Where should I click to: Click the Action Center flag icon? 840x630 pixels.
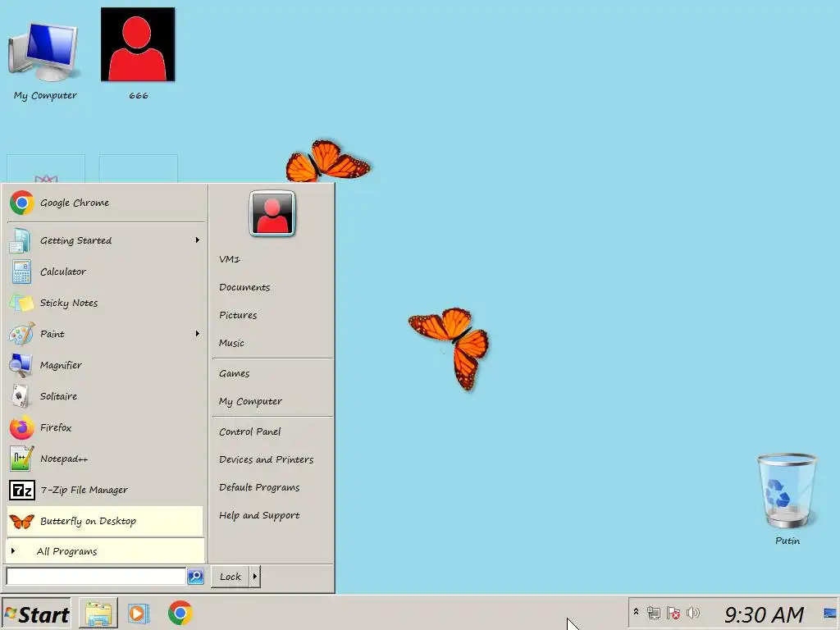pos(673,613)
